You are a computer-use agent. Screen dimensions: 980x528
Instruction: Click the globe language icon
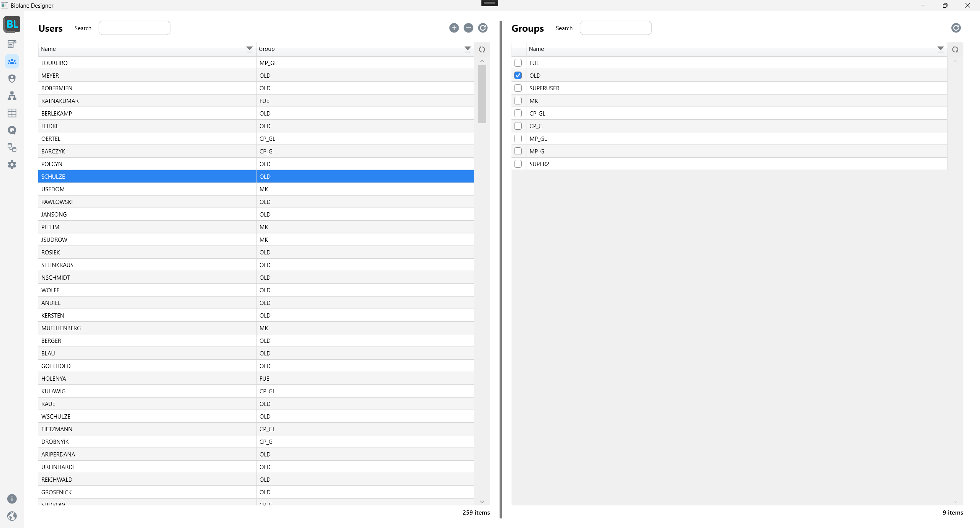pyautogui.click(x=12, y=516)
